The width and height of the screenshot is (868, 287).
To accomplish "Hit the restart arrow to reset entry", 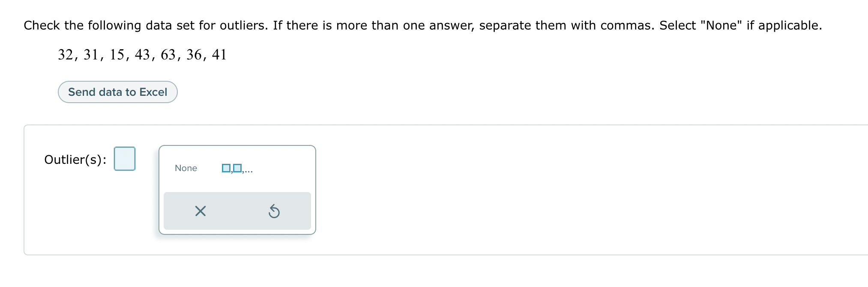I will tap(275, 210).
